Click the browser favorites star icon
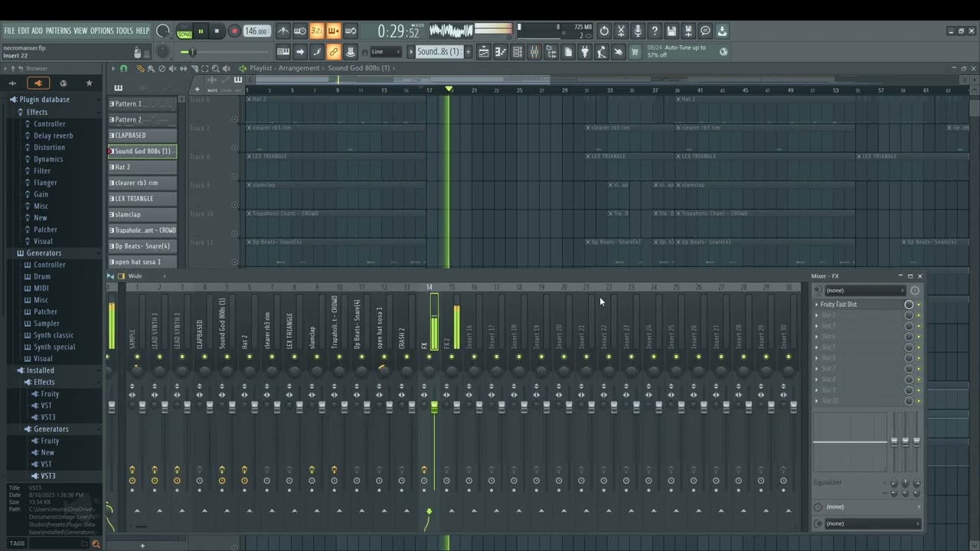980x551 pixels. 89,83
